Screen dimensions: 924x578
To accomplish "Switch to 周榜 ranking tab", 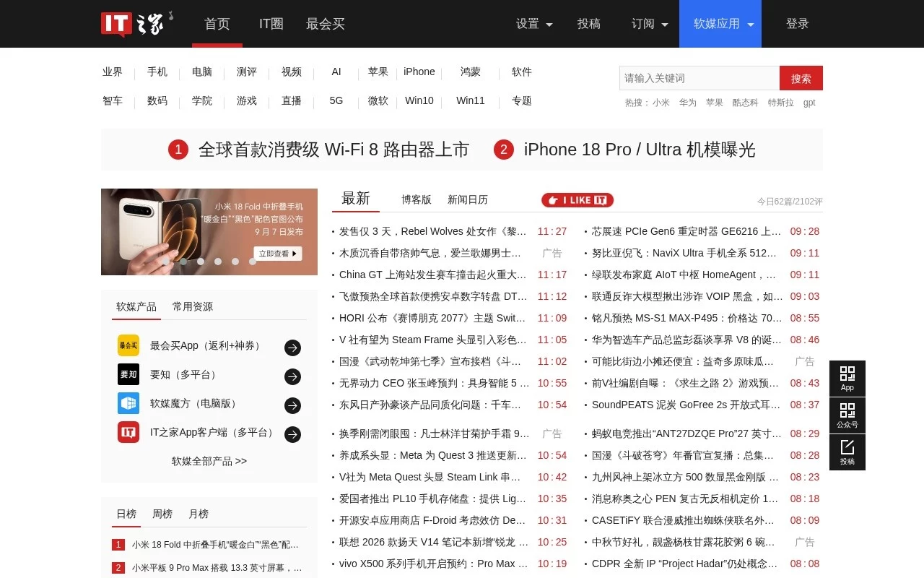I will (x=162, y=514).
